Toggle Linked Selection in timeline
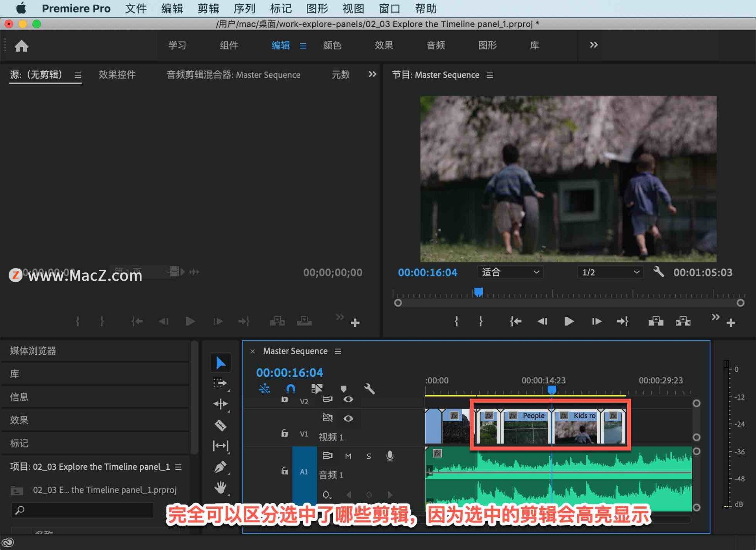756x550 pixels. point(317,389)
